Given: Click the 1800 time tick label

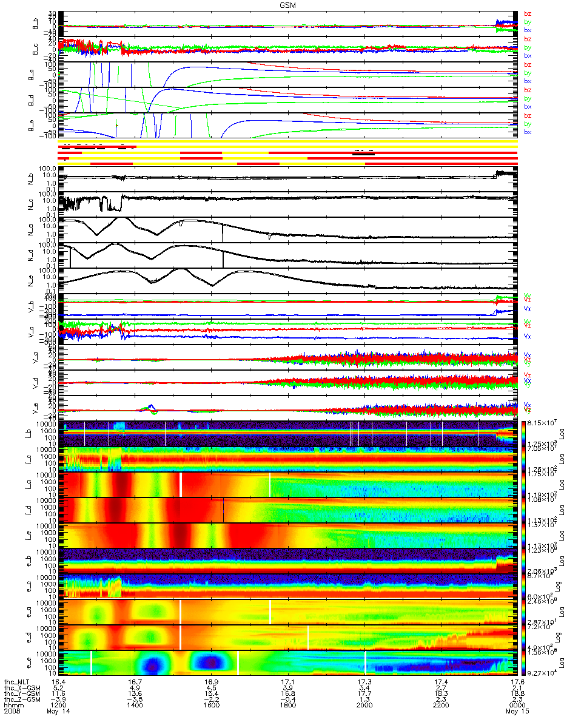Looking at the screenshot, I should click(x=287, y=706).
